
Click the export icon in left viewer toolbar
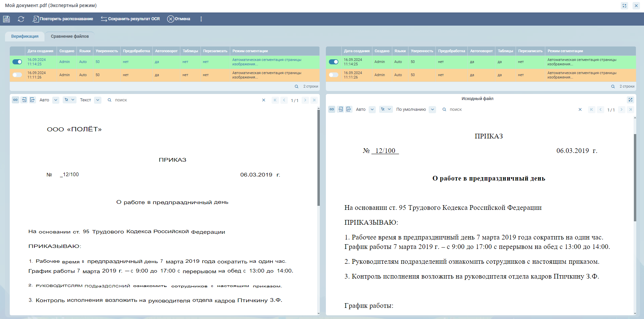pyautogui.click(x=32, y=100)
